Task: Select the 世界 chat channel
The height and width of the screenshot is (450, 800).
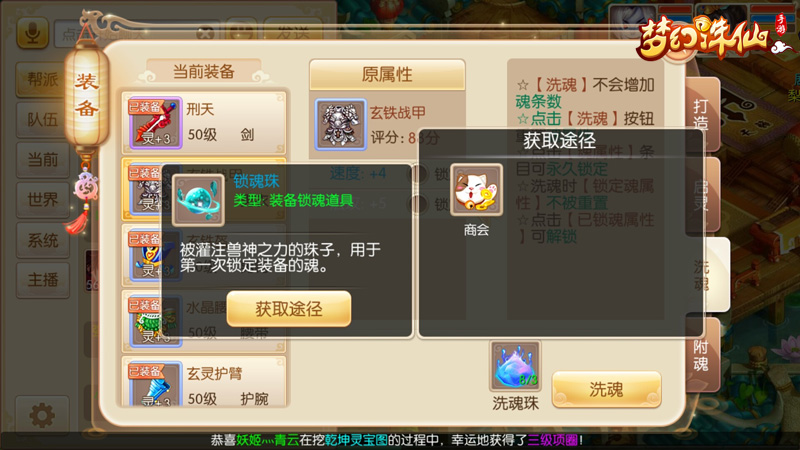Action: point(43,200)
